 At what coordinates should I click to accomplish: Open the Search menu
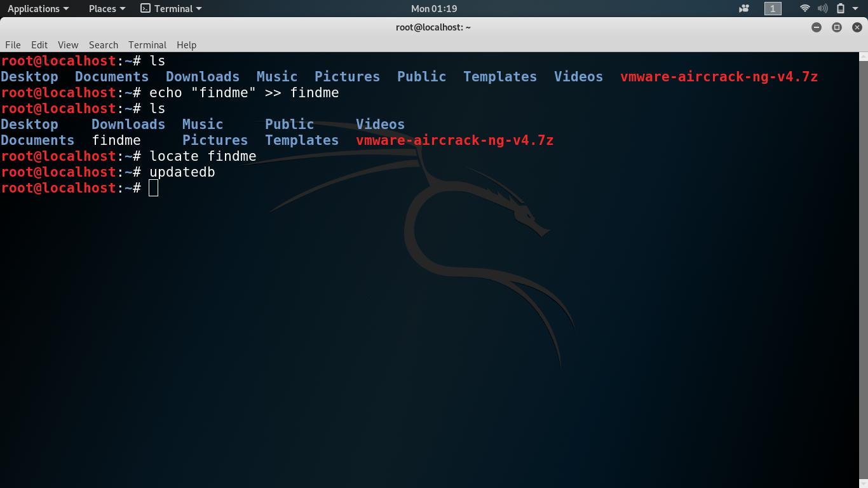point(104,44)
